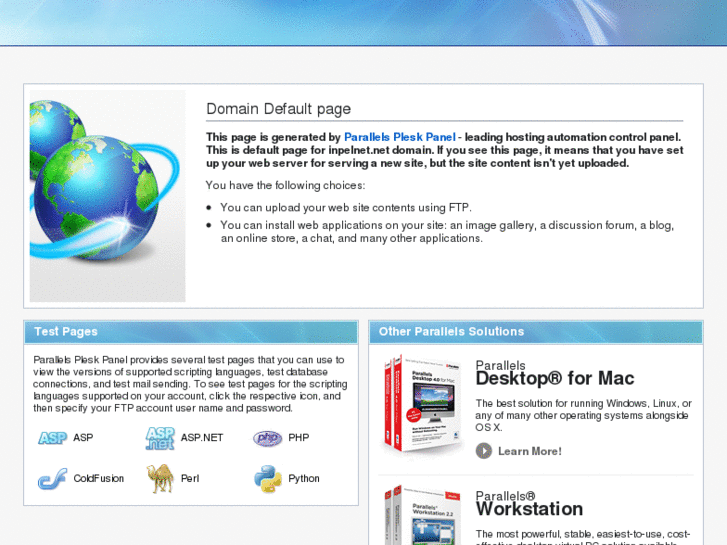Click the Desktop® for Mac title
The height and width of the screenshot is (545, 727).
click(x=555, y=378)
